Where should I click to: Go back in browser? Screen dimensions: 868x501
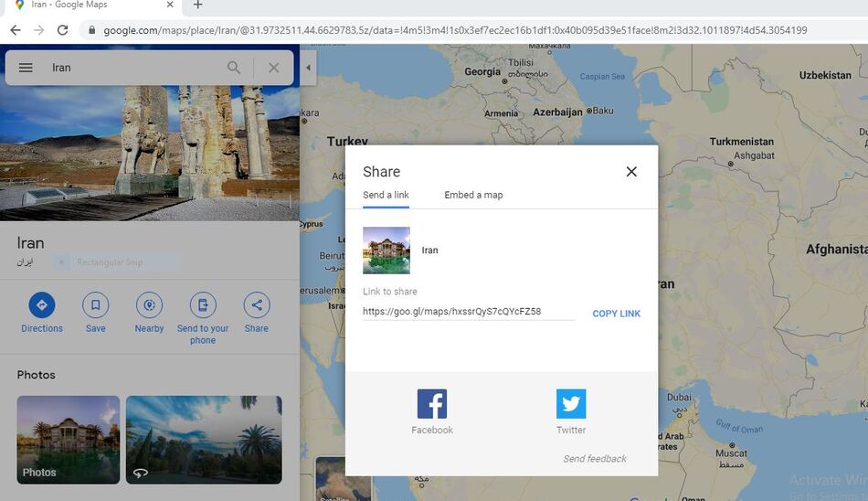[x=15, y=30]
